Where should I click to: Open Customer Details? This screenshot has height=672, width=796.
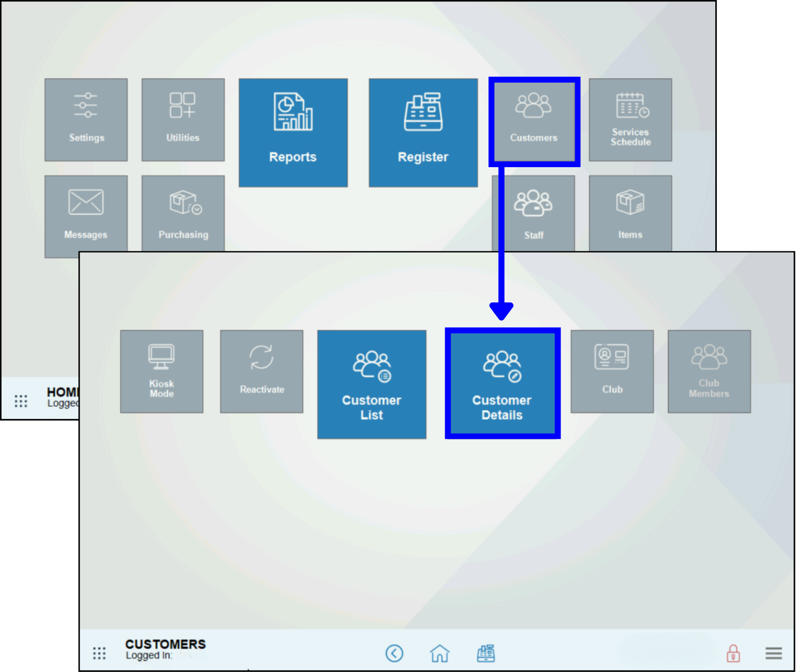(502, 385)
